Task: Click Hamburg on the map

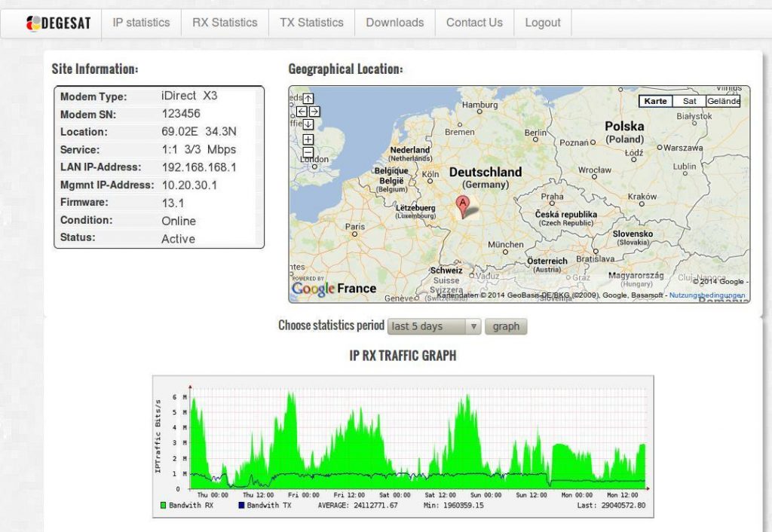Action: click(x=479, y=105)
